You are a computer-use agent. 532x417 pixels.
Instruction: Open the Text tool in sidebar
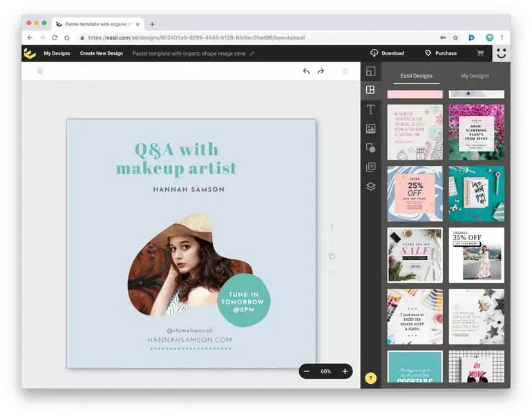370,109
